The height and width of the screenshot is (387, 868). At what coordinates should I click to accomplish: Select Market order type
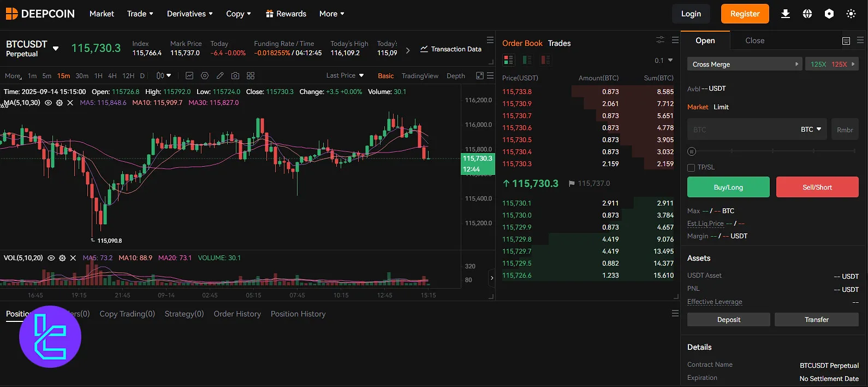[698, 107]
